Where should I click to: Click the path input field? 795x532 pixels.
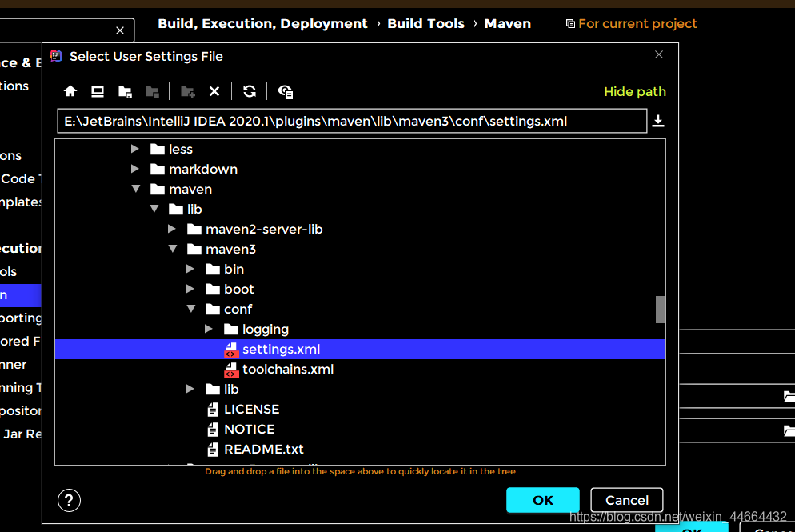353,122
